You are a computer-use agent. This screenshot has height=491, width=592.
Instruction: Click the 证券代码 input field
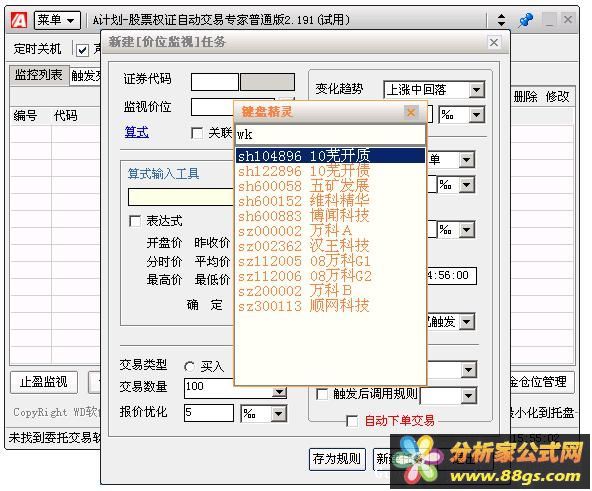[x=215, y=82]
